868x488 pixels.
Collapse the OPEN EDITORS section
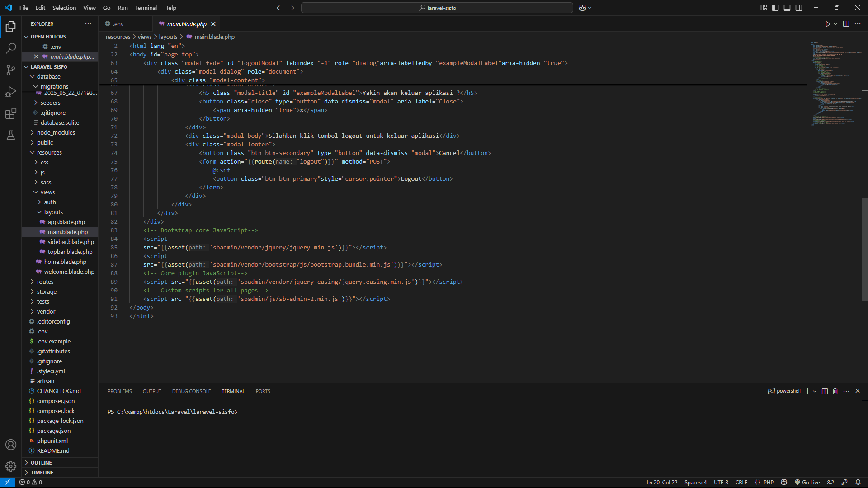[48, 37]
